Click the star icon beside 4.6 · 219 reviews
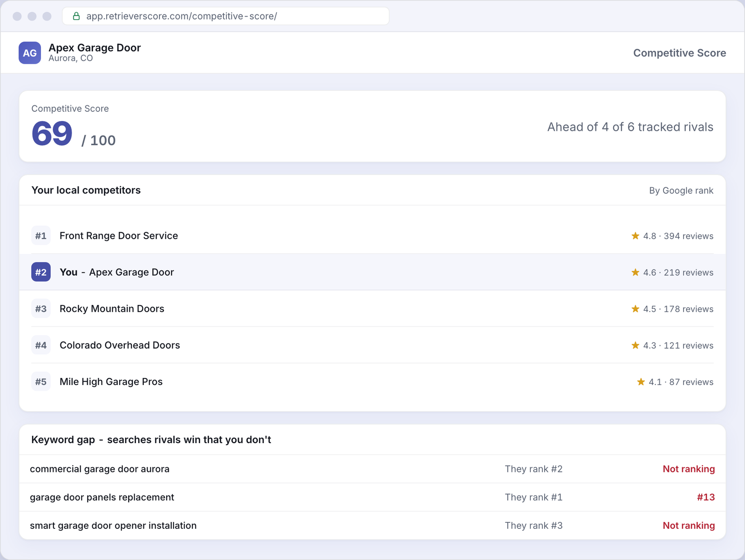745x560 pixels. (x=635, y=272)
